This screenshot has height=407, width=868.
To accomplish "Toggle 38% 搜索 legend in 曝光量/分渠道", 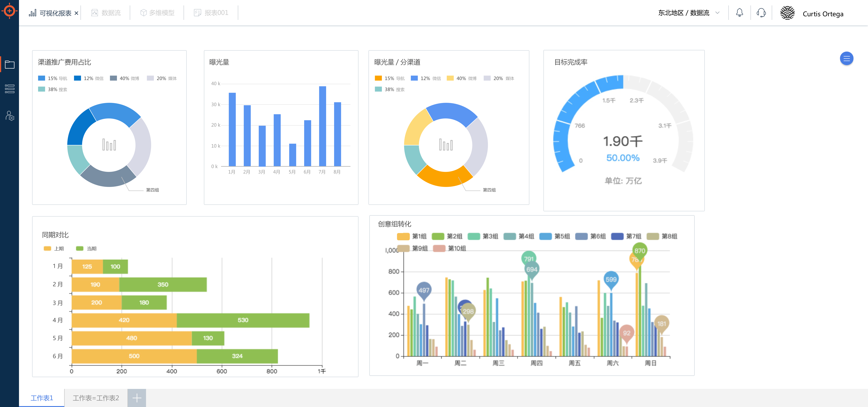I will click(390, 89).
